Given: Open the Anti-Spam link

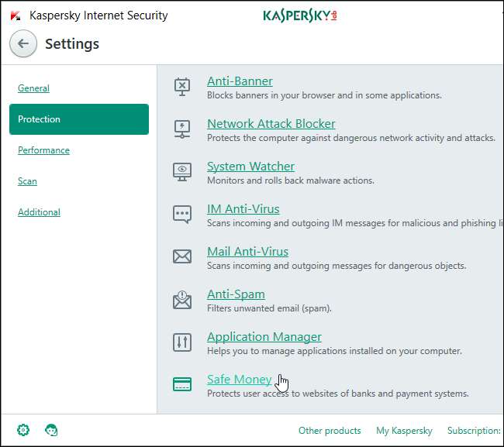Looking at the screenshot, I should 236,294.
